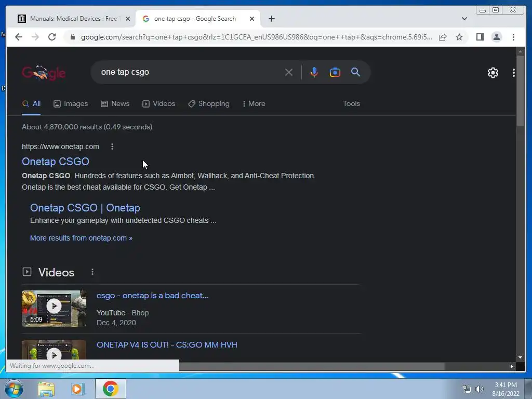Switch to the Manuals: Medical Devices tab
This screenshot has height=399, width=532.
pyautogui.click(x=73, y=19)
